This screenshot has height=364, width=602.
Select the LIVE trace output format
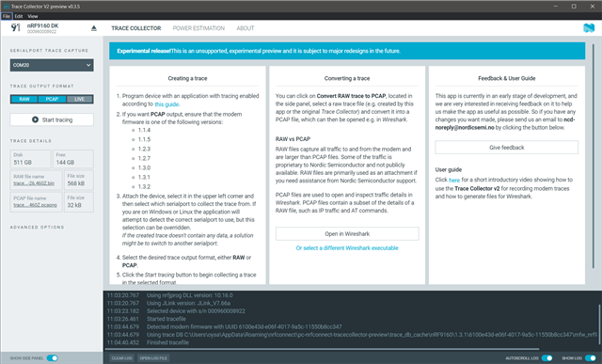(79, 99)
